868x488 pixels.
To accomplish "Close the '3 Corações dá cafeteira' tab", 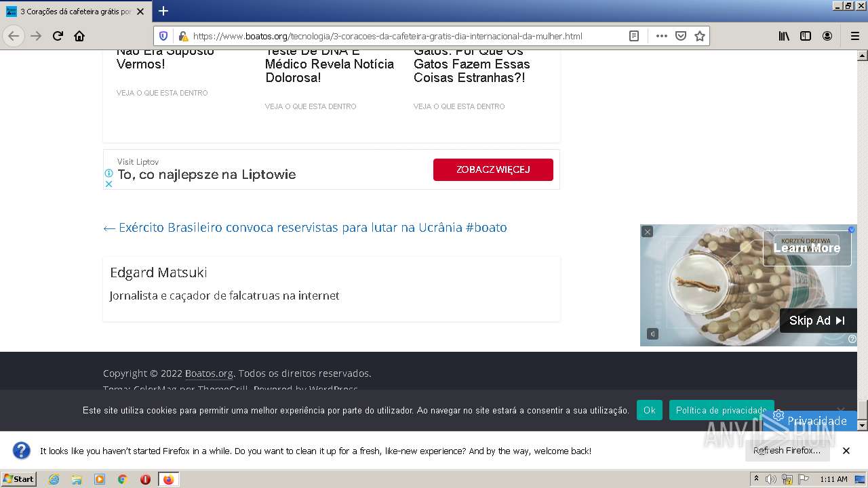I will (x=140, y=12).
